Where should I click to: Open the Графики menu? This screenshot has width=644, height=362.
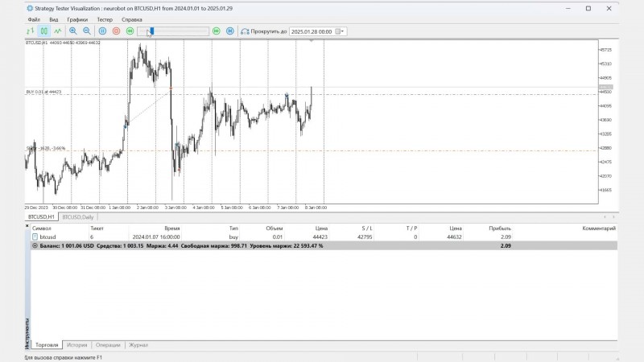click(77, 19)
